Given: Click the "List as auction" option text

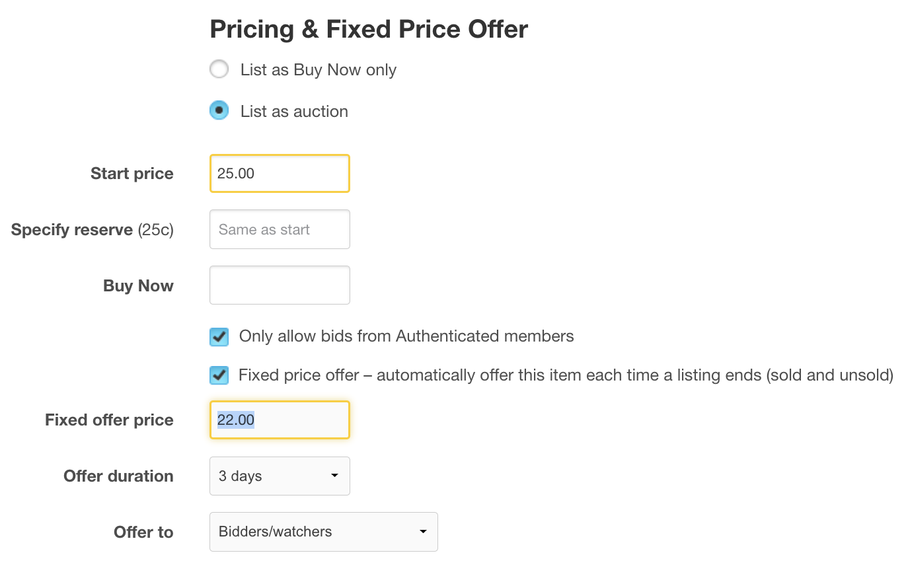Looking at the screenshot, I should [x=294, y=112].
